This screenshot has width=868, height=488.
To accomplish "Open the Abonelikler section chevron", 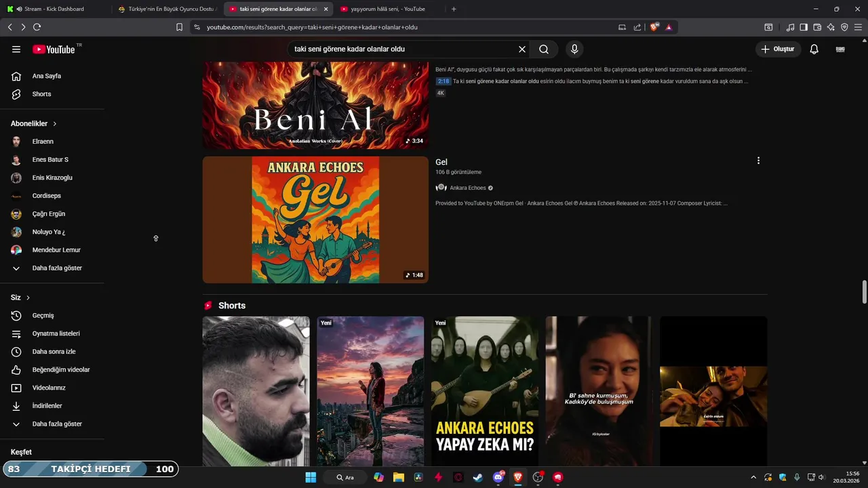I will 55,124.
